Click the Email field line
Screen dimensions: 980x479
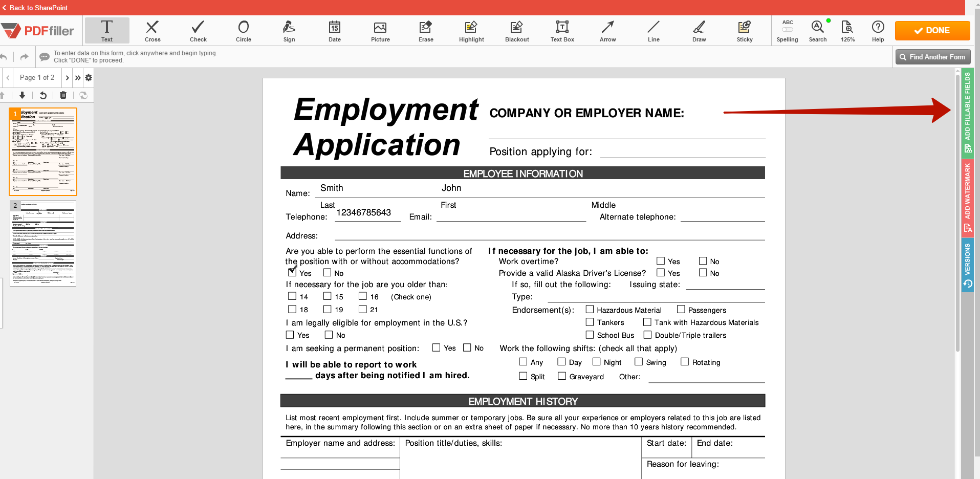pyautogui.click(x=511, y=217)
